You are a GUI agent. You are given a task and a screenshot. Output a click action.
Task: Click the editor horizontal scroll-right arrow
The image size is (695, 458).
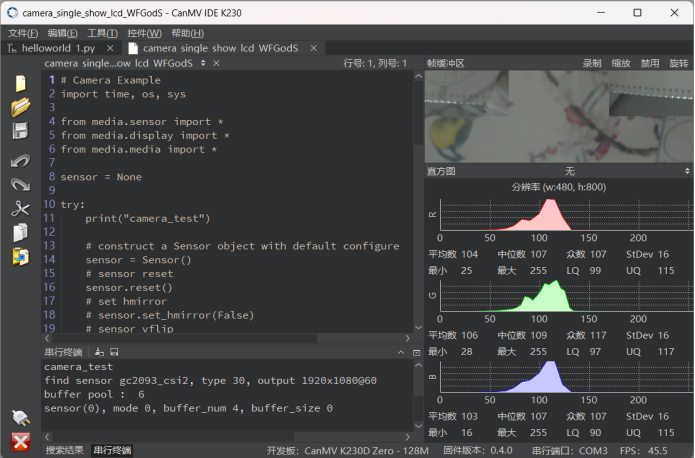point(408,338)
